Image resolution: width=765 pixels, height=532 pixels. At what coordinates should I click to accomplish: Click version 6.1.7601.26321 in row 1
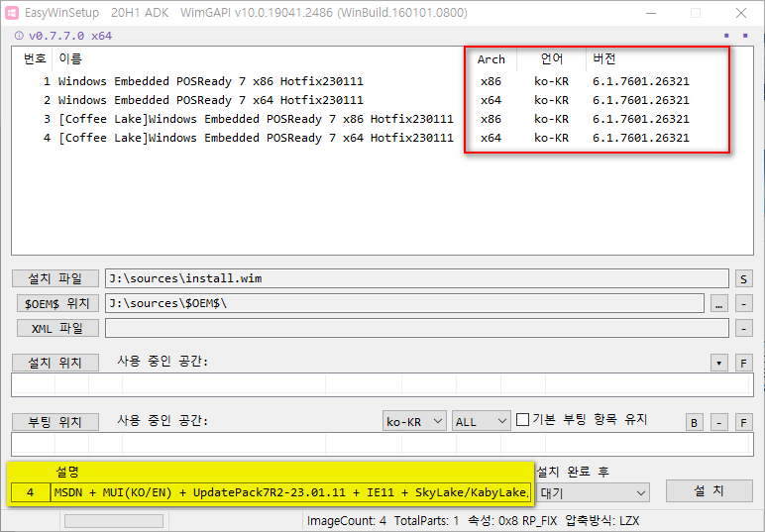coord(640,81)
